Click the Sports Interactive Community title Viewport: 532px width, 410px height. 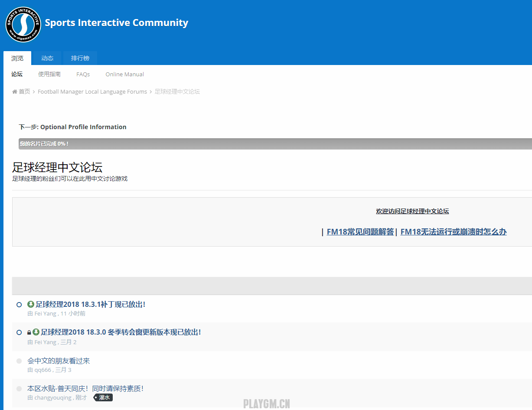coord(117,23)
